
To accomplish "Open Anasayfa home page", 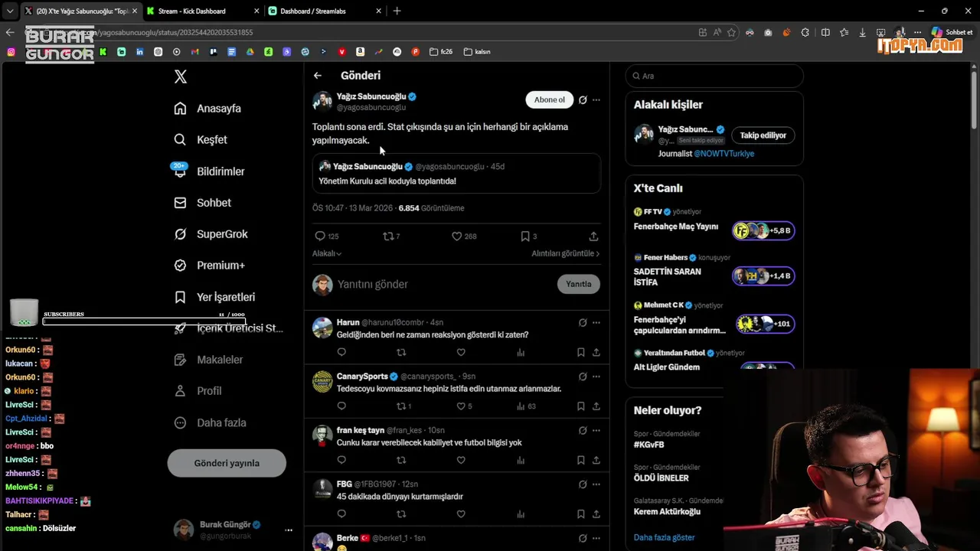I will (207, 109).
